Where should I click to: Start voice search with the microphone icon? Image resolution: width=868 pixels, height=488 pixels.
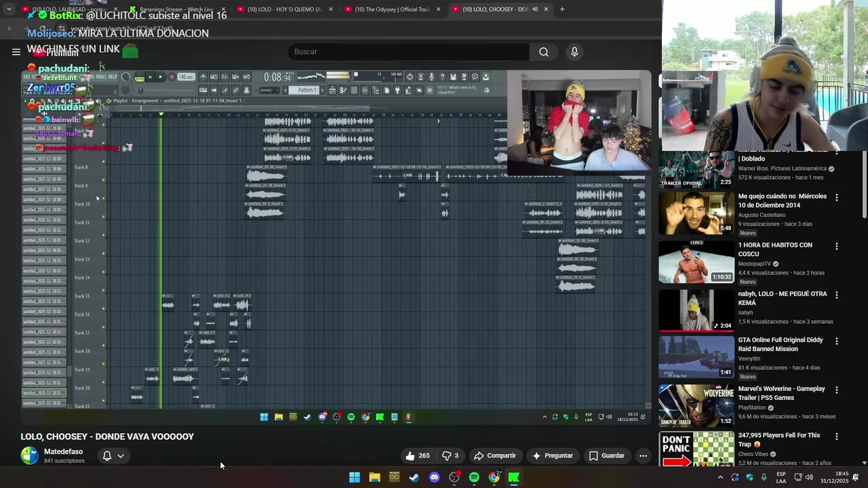coord(574,52)
